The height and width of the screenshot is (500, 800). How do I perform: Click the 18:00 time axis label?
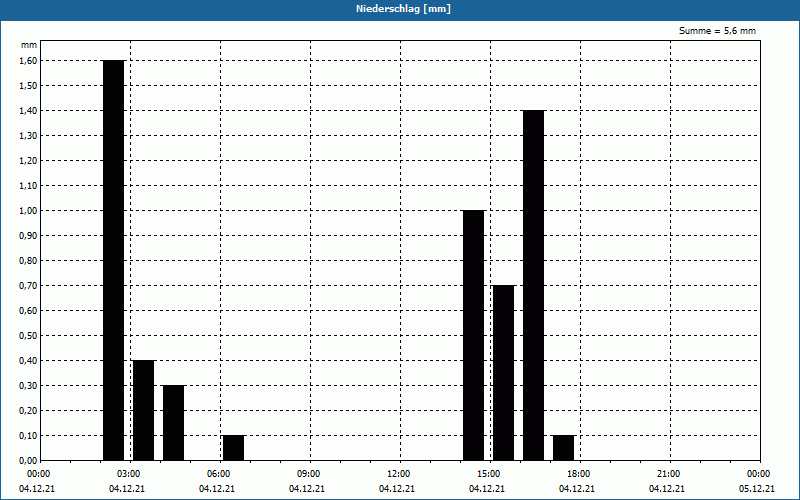click(578, 474)
